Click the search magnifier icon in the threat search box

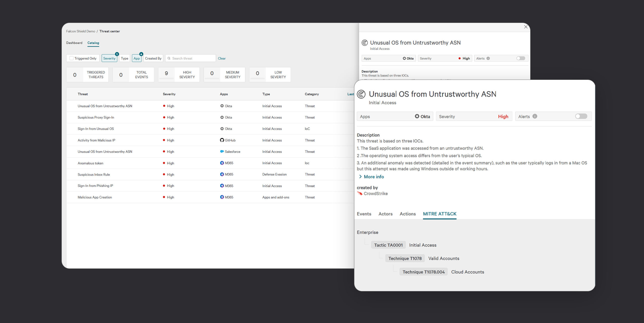tap(169, 58)
